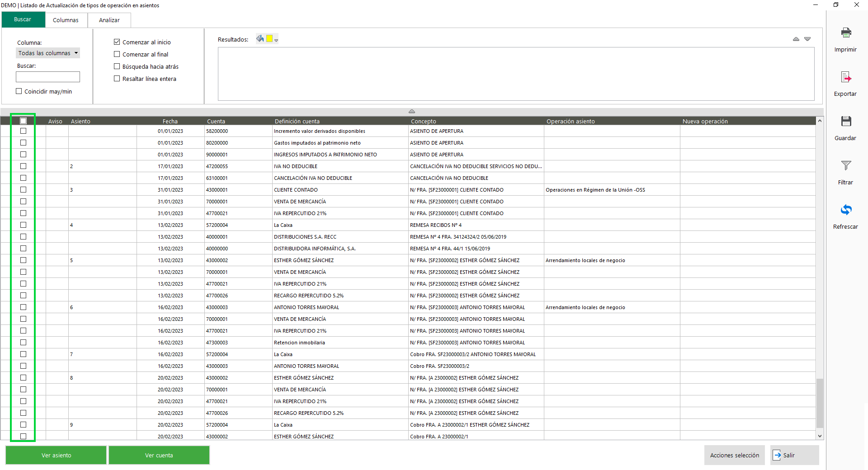The height and width of the screenshot is (470, 868).
Task: Click into the Buscar text field
Action: coord(48,77)
